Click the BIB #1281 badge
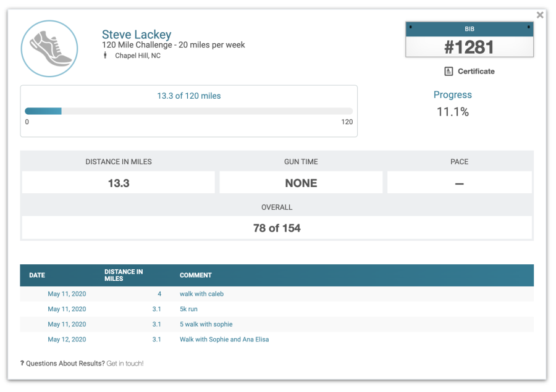This screenshot has width=556, height=392. click(469, 40)
